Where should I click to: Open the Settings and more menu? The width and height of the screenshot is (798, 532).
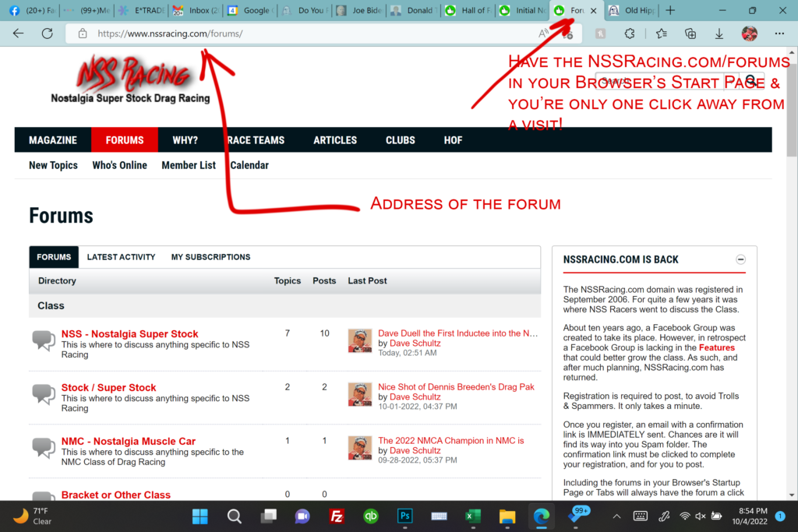tap(779, 33)
